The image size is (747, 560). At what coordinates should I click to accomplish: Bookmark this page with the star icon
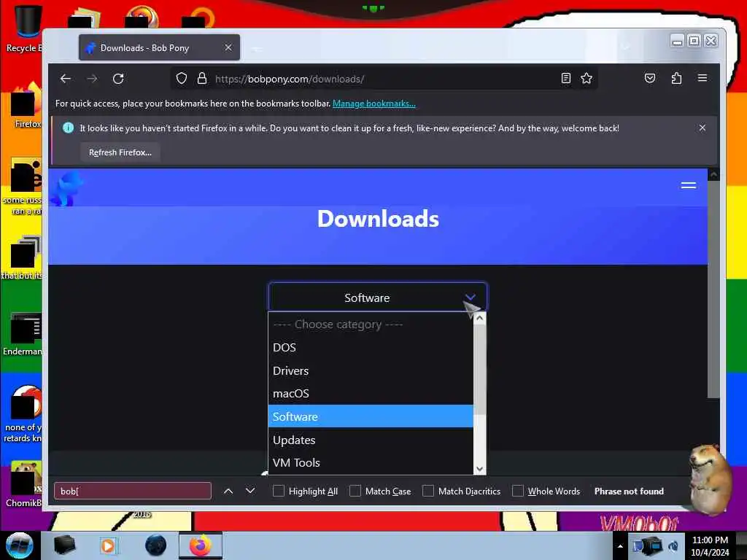(x=587, y=79)
